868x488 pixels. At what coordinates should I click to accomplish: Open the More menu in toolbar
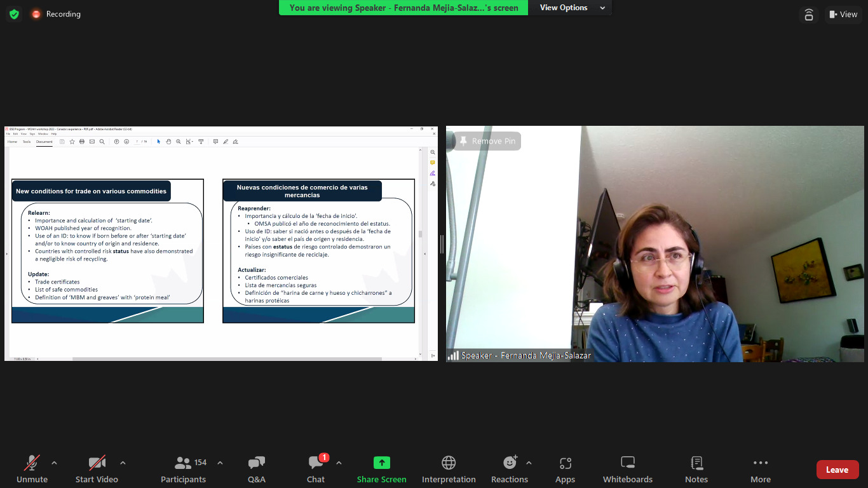(x=760, y=469)
